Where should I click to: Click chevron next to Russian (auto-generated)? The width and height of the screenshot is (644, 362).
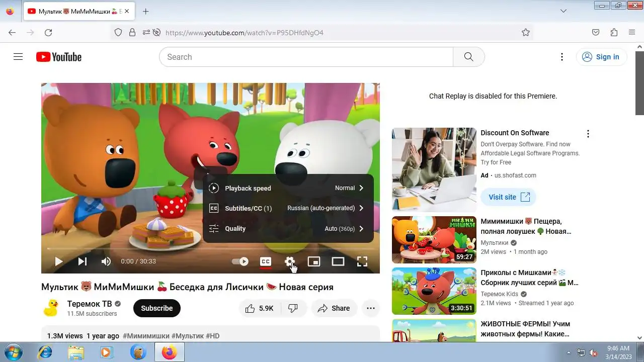(x=361, y=208)
